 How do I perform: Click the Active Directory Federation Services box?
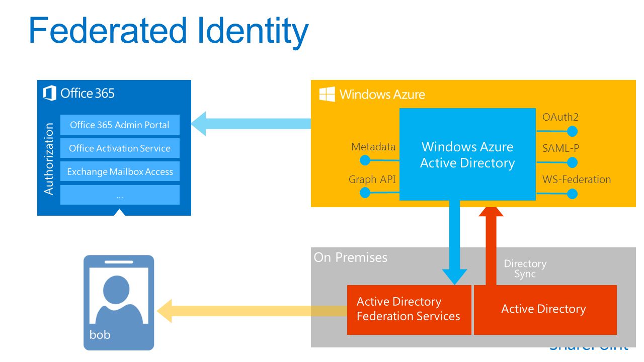(409, 310)
